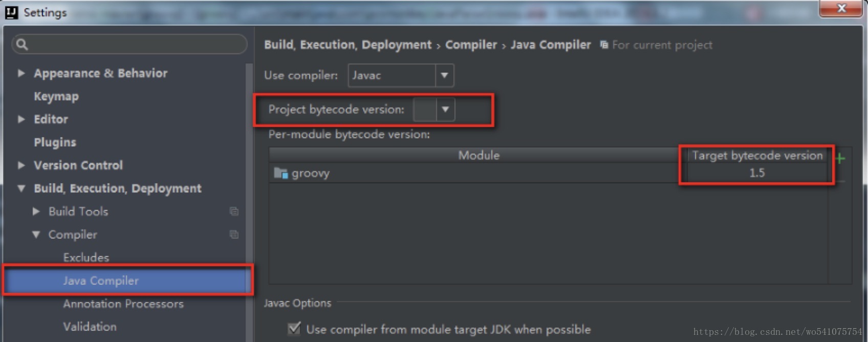Click the project-scope icon beside Build Tools
The width and height of the screenshot is (868, 342).
click(x=234, y=211)
